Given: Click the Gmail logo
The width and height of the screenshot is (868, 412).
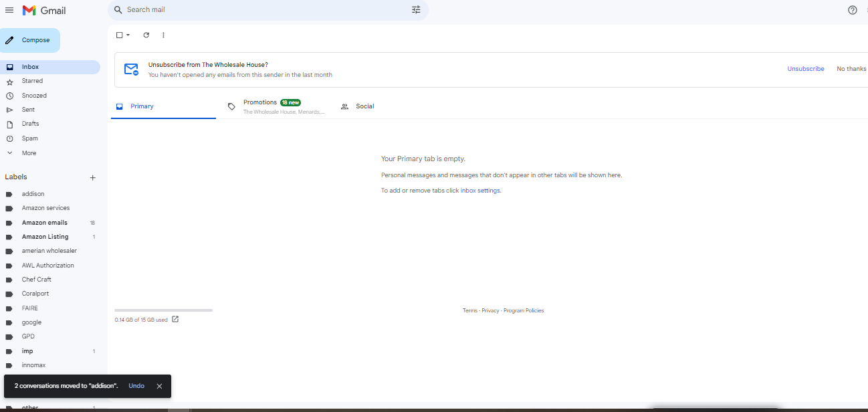Looking at the screenshot, I should tap(44, 10).
